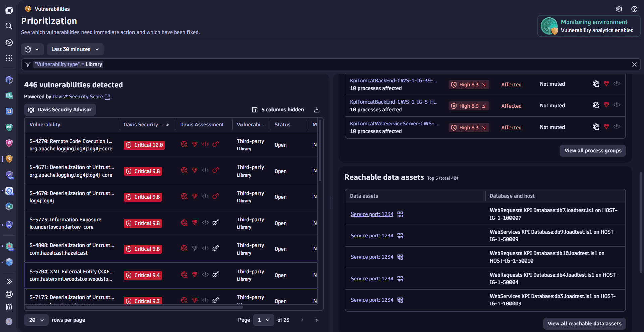Click the filter funnel icon
644x332 pixels.
point(28,64)
